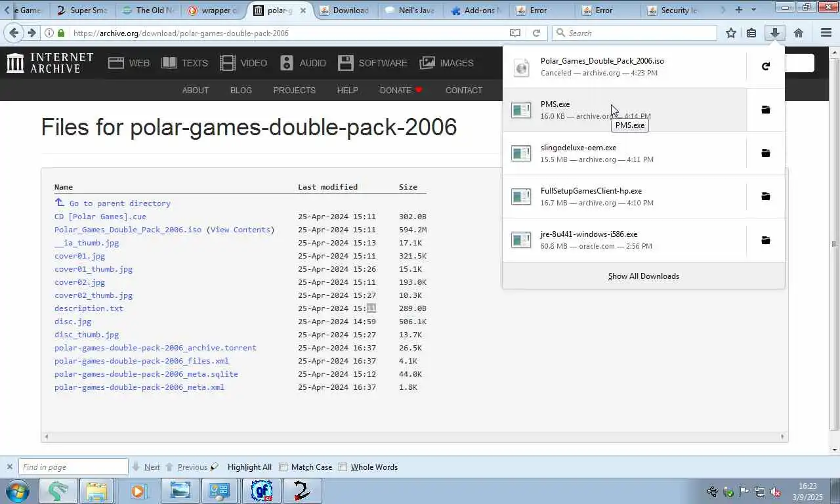Go to the Firefox home page

pyautogui.click(x=799, y=33)
